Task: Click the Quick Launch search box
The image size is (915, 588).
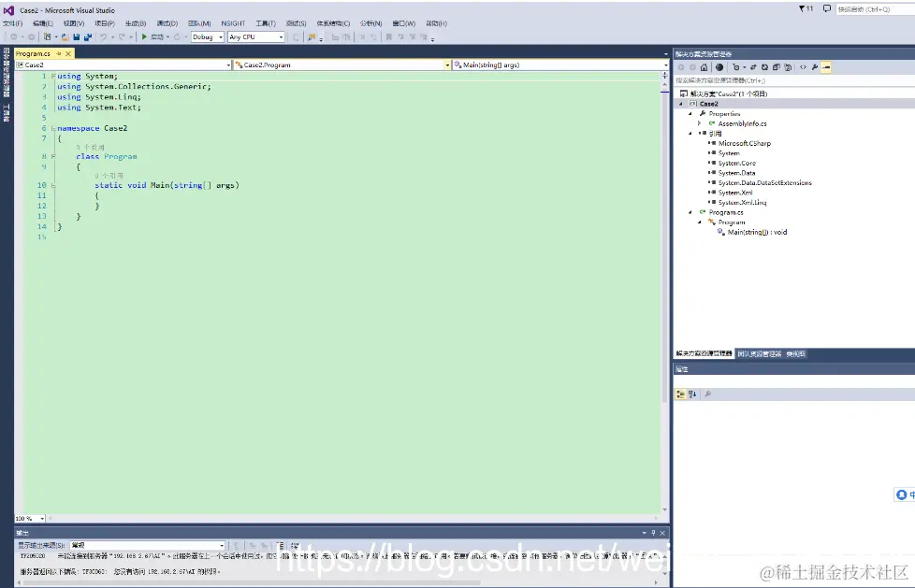Action: click(x=875, y=8)
